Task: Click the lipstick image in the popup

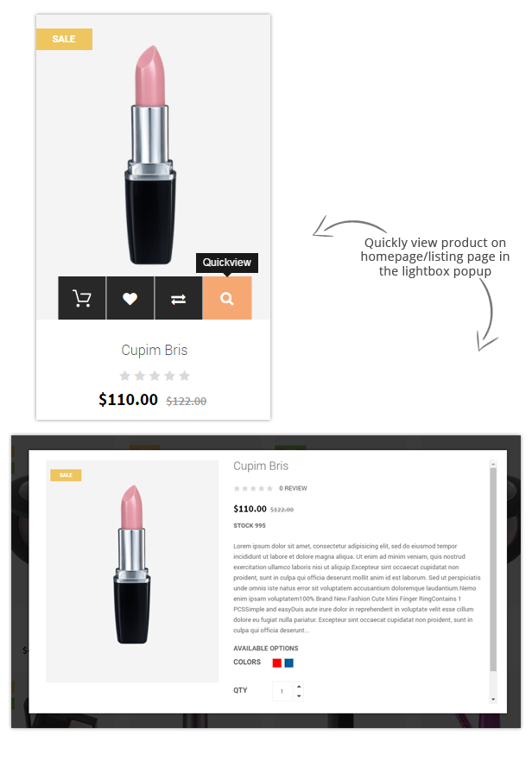Action: click(132, 564)
